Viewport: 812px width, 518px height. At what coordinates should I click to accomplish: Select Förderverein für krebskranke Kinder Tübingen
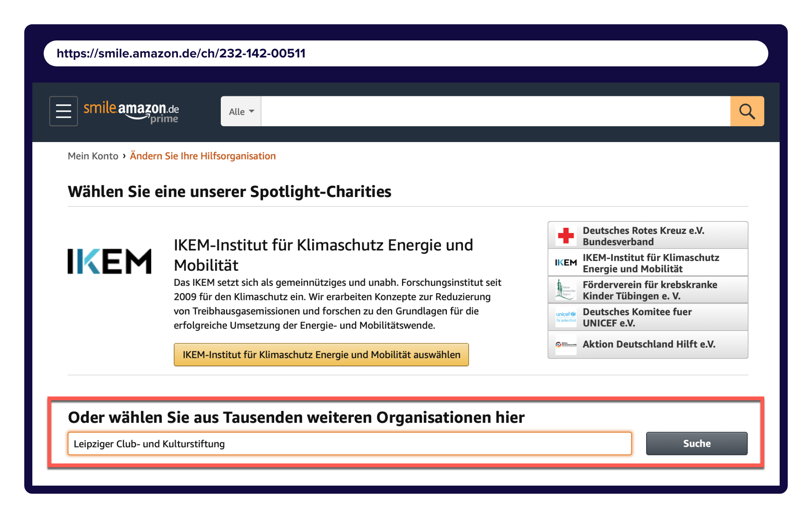(x=648, y=290)
